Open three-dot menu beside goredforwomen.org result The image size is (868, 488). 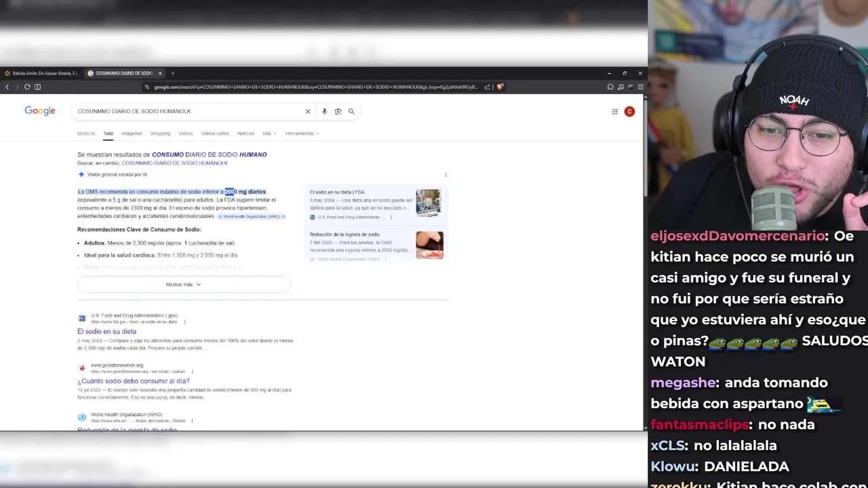193,371
